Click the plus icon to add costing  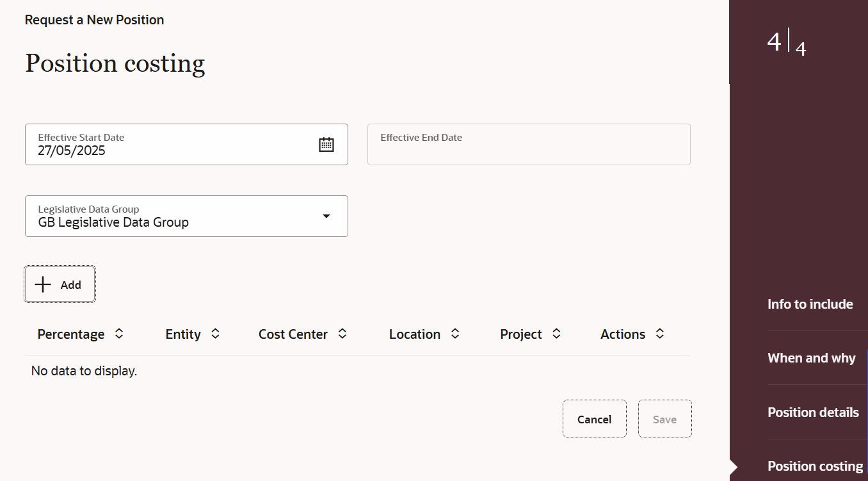point(42,284)
